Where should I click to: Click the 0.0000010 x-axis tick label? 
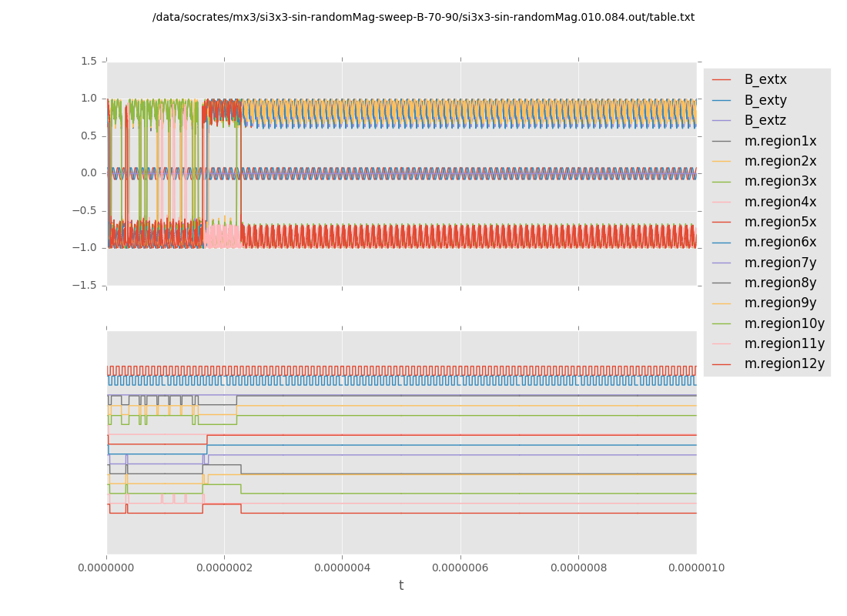coord(696,568)
